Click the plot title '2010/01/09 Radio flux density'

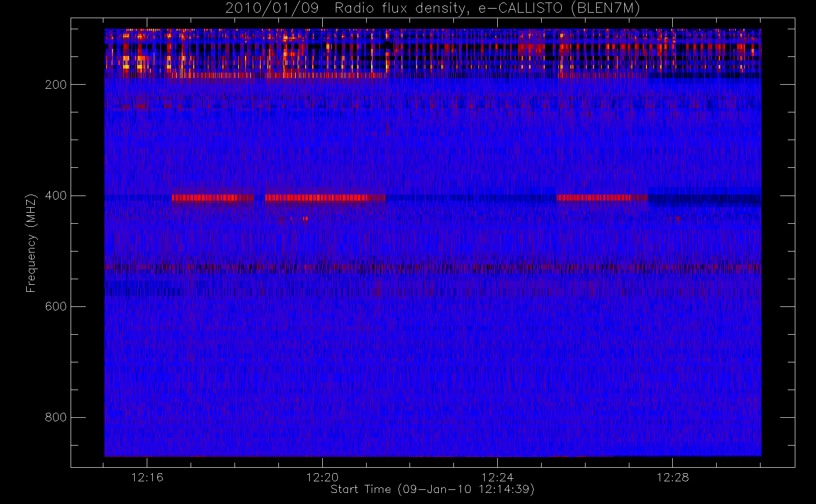433,8
